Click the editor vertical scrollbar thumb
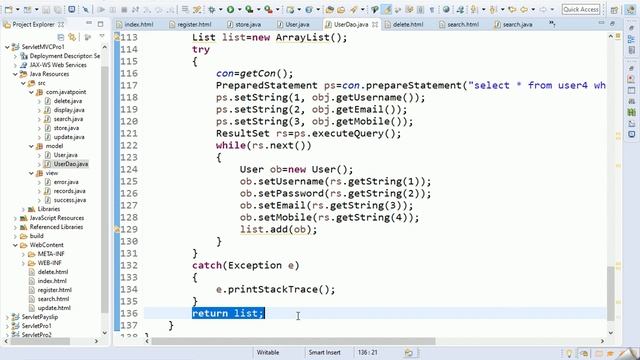Image resolution: width=640 pixels, height=360 pixels. [611, 293]
